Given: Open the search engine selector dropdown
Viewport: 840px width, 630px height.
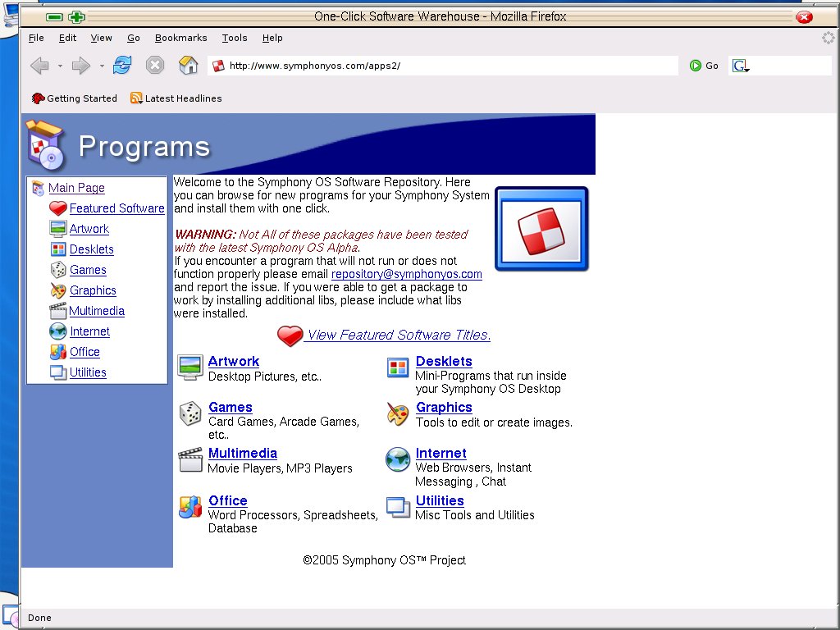Looking at the screenshot, I should pyautogui.click(x=741, y=66).
